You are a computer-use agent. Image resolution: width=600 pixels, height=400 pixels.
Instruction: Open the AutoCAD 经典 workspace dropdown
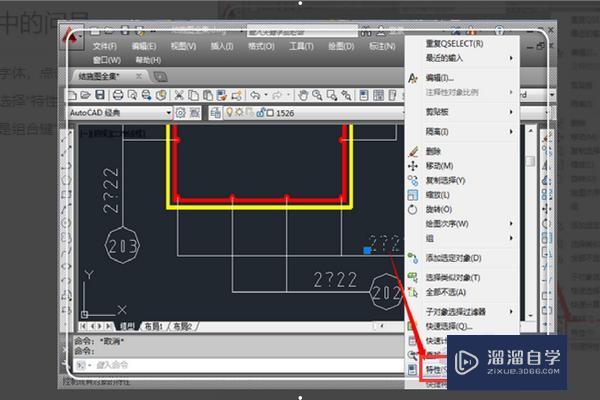(168, 113)
